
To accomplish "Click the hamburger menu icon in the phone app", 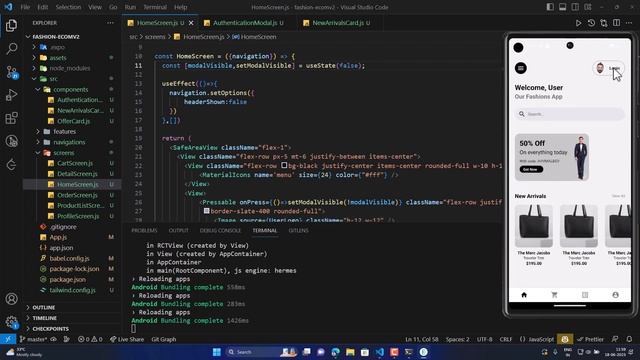I will 521,68.
